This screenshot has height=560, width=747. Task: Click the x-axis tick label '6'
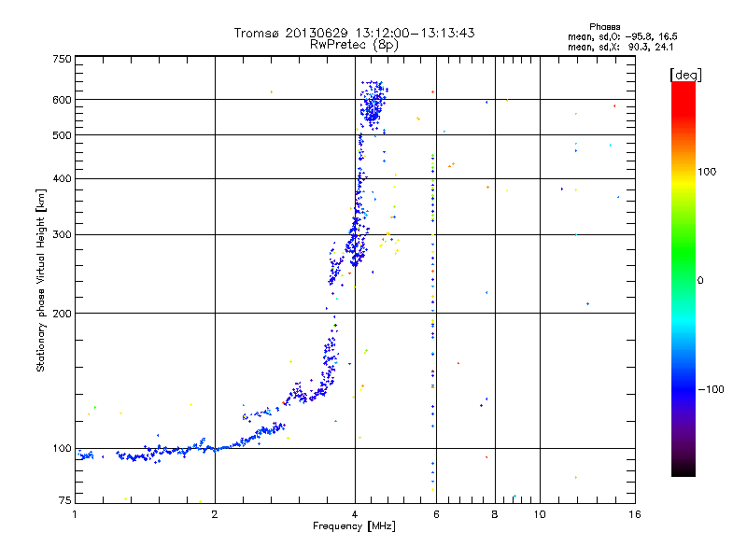436,514
